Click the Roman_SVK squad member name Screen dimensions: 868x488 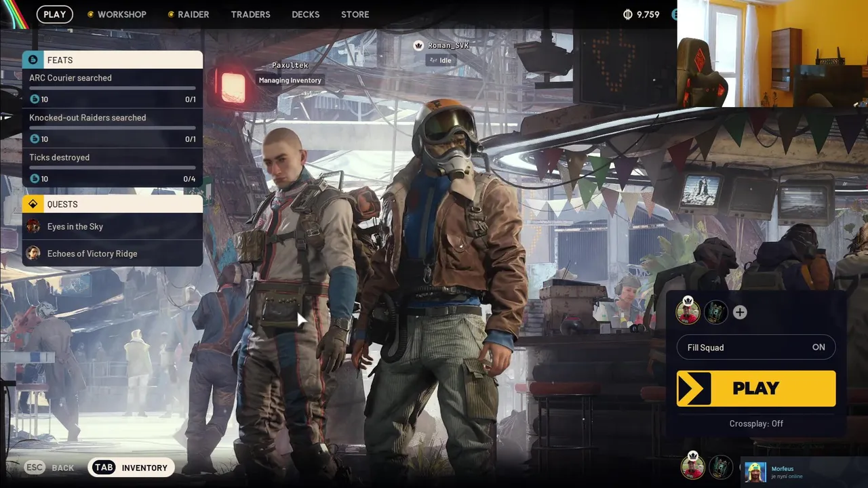click(448, 45)
